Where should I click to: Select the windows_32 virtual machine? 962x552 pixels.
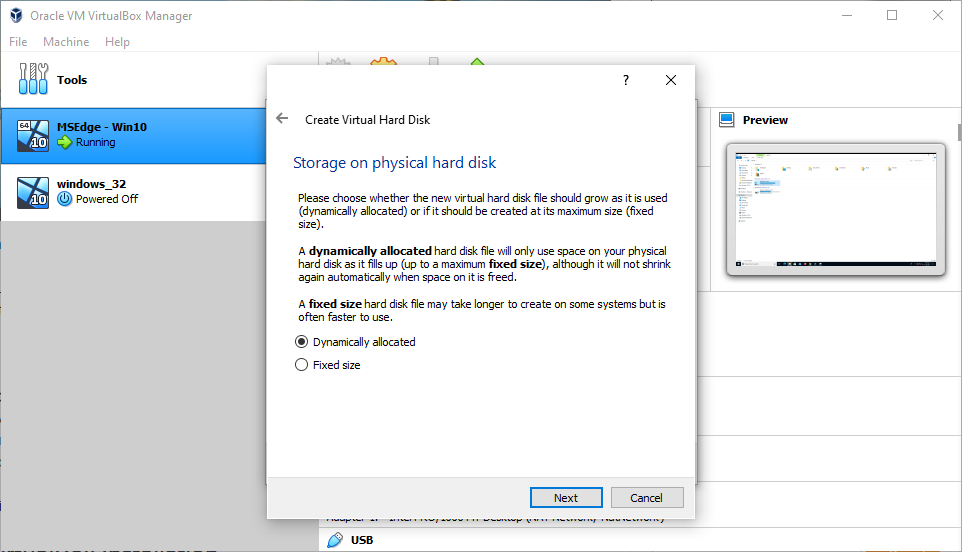(x=134, y=192)
